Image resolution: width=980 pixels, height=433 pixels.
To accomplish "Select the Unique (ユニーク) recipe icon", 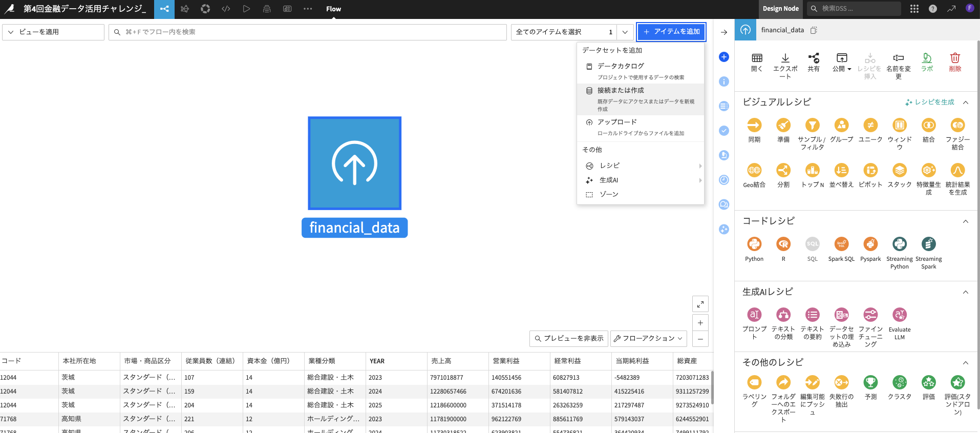I will point(870,125).
